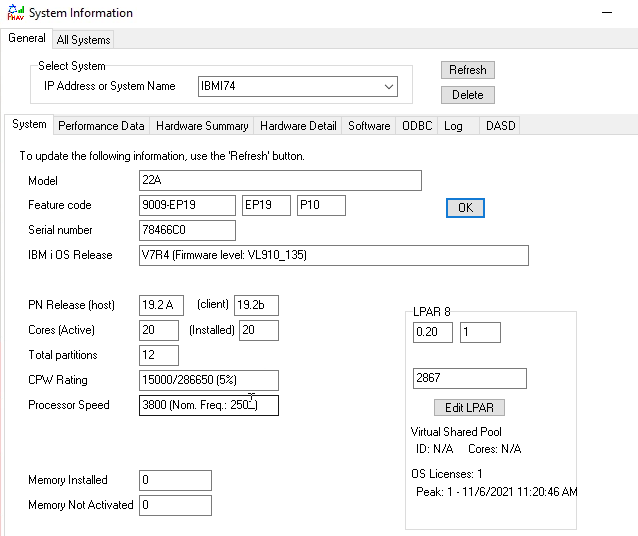Click the Memory Installed field
Screen dimensions: 638x536
[x=175, y=480]
